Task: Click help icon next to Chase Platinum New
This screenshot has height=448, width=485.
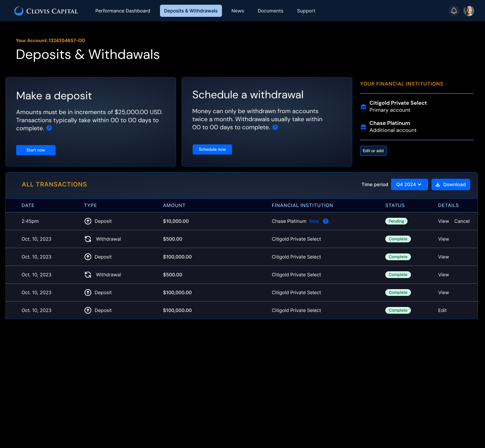Action: (326, 221)
